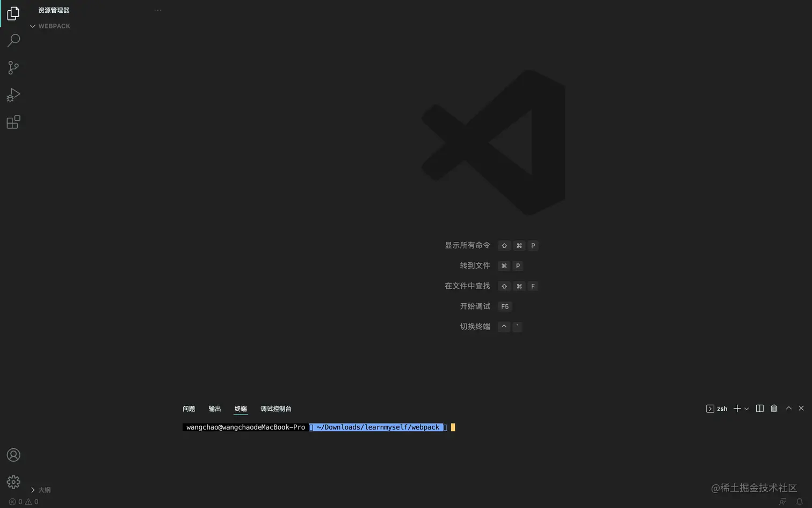The image size is (812, 508).
Task: Create a new terminal with plus icon
Action: tap(737, 409)
